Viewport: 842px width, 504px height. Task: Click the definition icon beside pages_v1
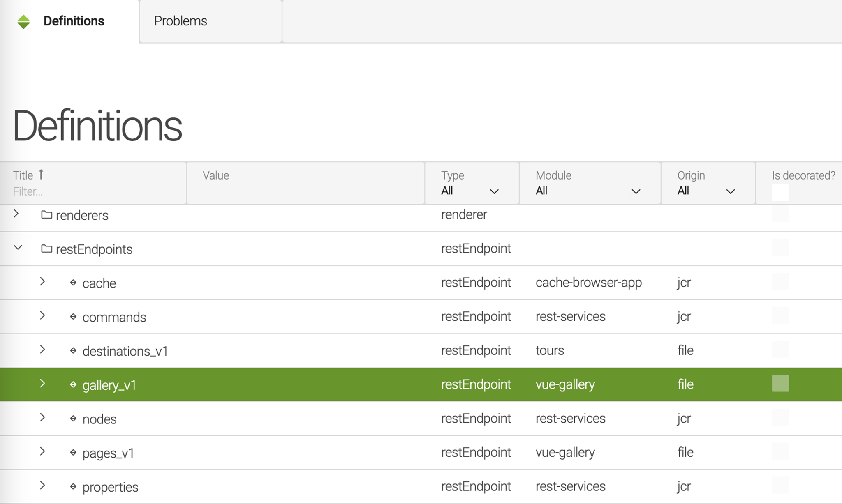[73, 452]
